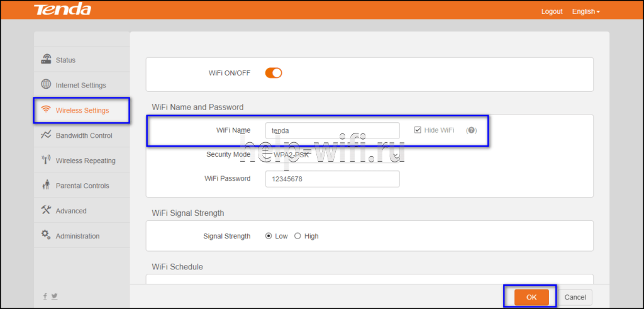Click the Administration gears icon

click(x=46, y=235)
